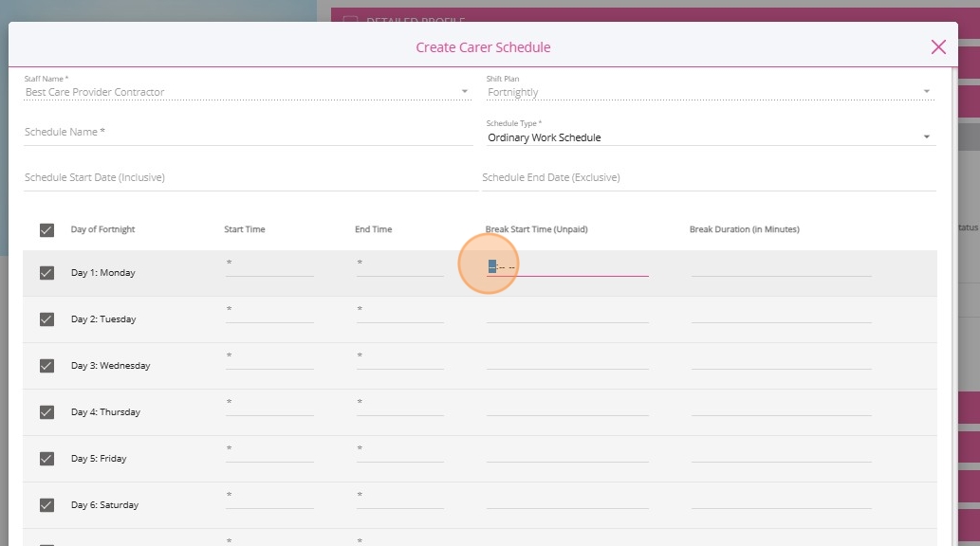Close the Create Carer Schedule dialog
This screenshot has width=980, height=546.
tap(937, 46)
